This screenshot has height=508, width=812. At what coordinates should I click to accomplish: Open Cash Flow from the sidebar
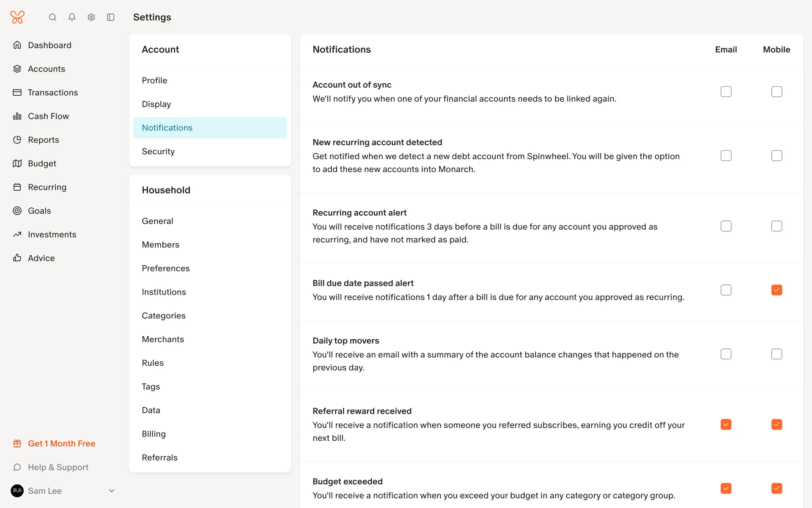click(x=48, y=116)
